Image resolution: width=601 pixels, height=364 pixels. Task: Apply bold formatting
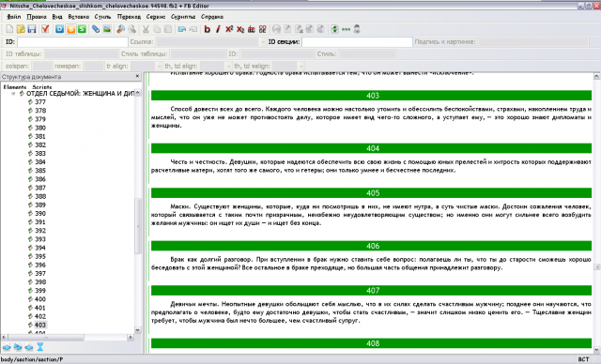(x=208, y=29)
